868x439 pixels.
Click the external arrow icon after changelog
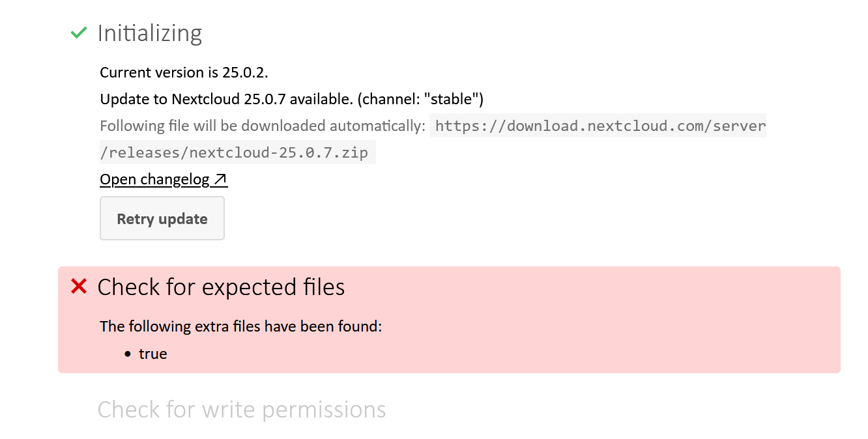(x=221, y=179)
